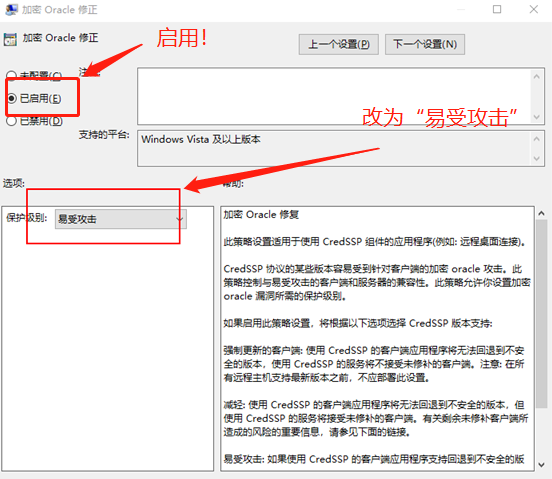The height and width of the screenshot is (479, 552).
Task: Open the 保护级别 dropdown showing 易受攻击
Action: (x=121, y=219)
